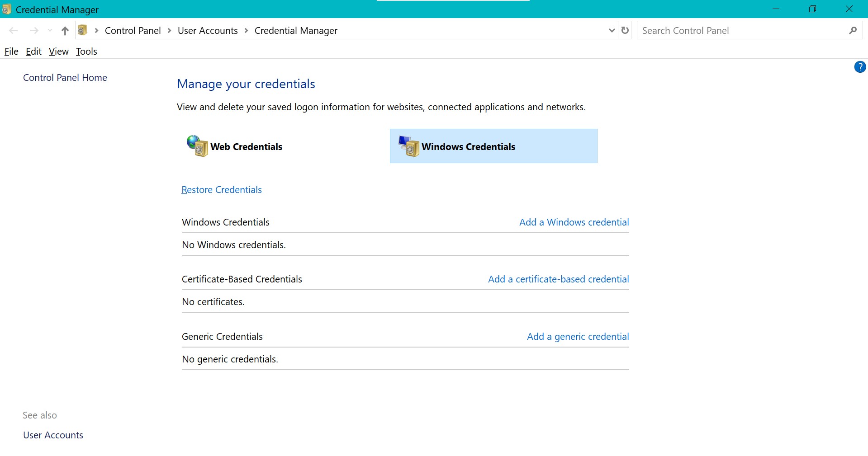The height and width of the screenshot is (456, 868).
Task: Click Add a certificate-based credential
Action: [559, 279]
